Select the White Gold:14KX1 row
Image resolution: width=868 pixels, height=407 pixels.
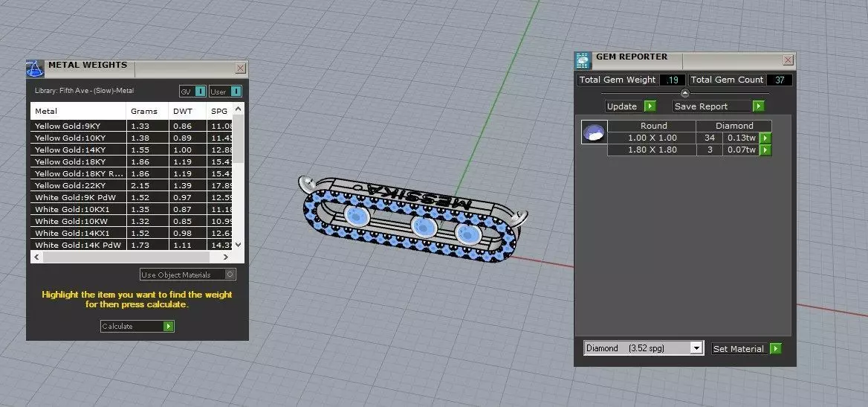click(132, 234)
